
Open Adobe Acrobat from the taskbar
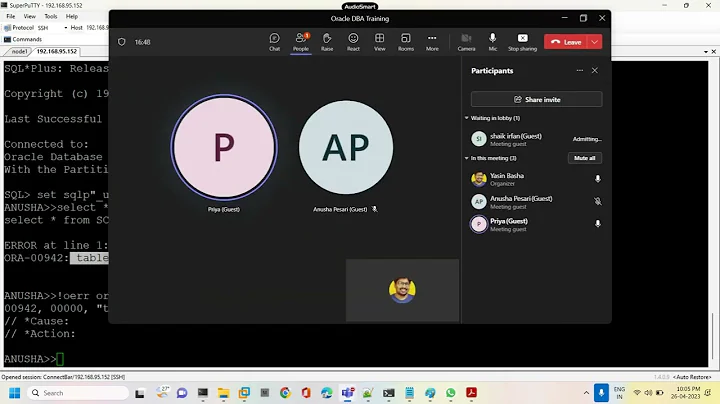pos(471,393)
